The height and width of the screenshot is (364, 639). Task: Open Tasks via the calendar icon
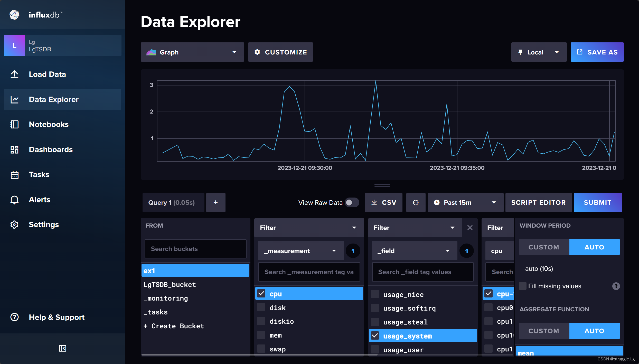[x=14, y=175]
